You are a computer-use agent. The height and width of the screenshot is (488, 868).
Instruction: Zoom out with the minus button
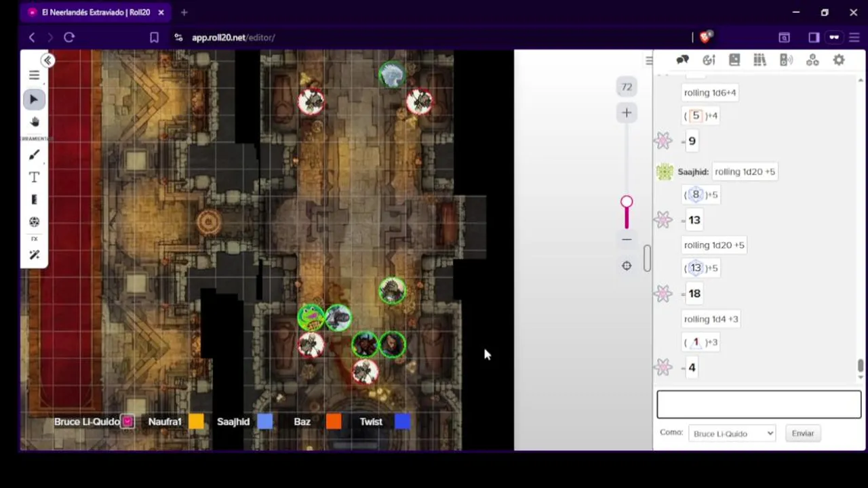pyautogui.click(x=627, y=239)
